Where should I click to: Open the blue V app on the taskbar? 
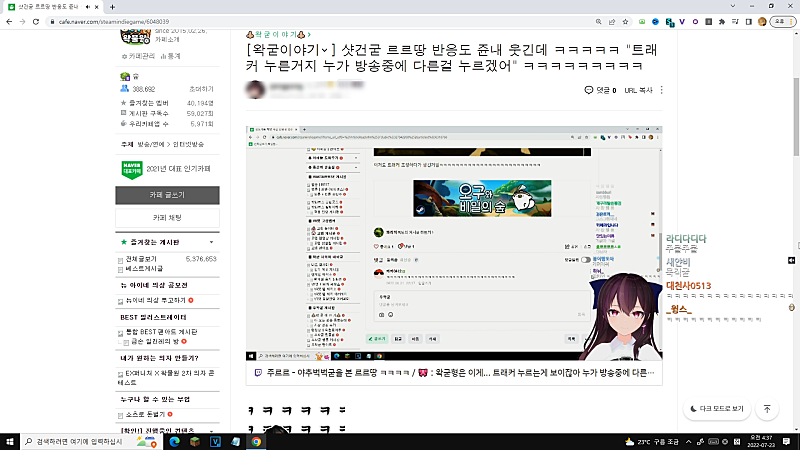(215, 442)
